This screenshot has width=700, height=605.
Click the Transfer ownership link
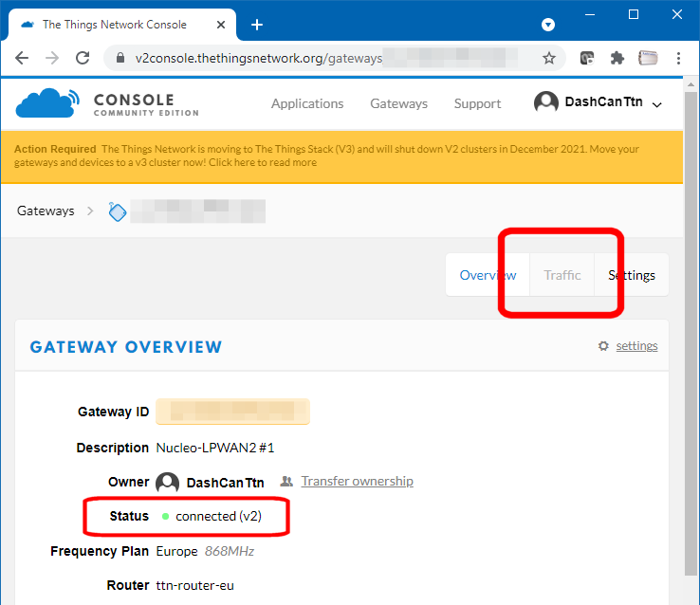point(358,481)
